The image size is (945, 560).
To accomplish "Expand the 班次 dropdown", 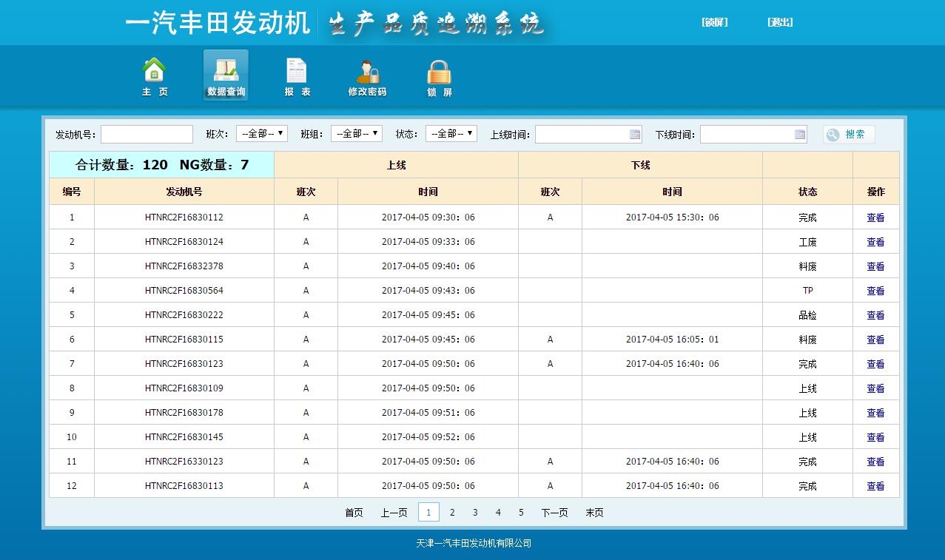I will (x=261, y=134).
